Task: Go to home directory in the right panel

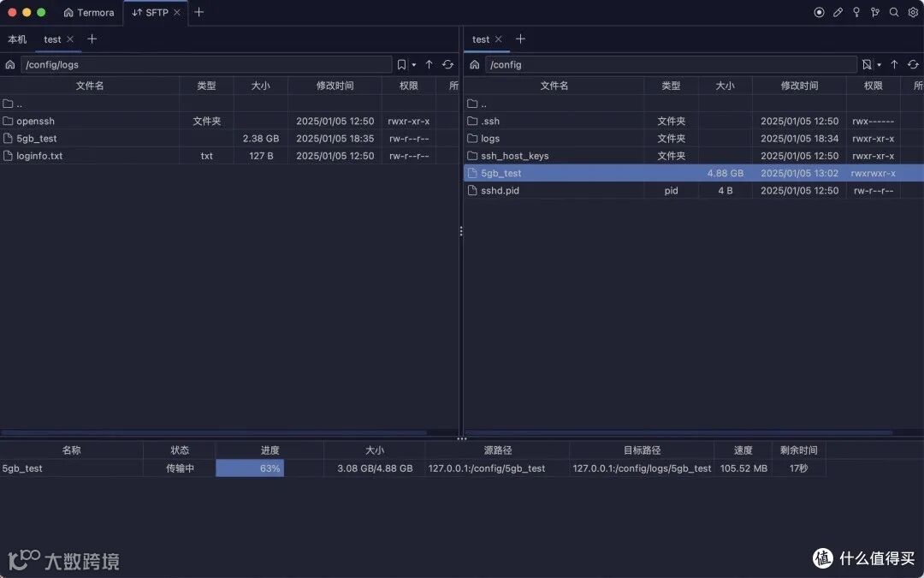Action: click(x=473, y=64)
